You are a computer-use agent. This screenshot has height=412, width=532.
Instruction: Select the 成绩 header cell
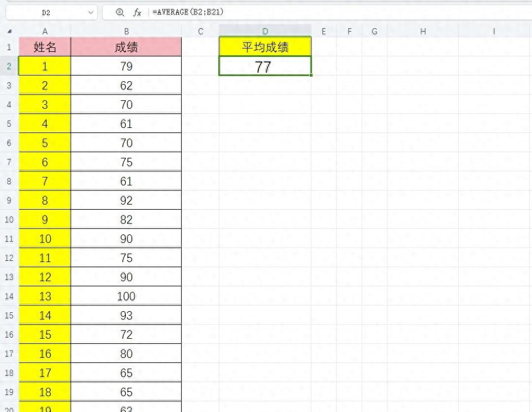(126, 47)
